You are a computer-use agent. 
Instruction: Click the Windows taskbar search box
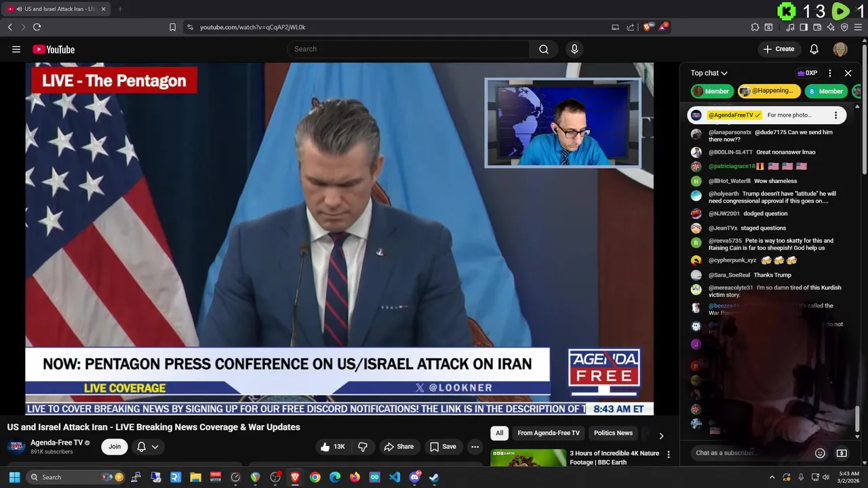point(76,477)
